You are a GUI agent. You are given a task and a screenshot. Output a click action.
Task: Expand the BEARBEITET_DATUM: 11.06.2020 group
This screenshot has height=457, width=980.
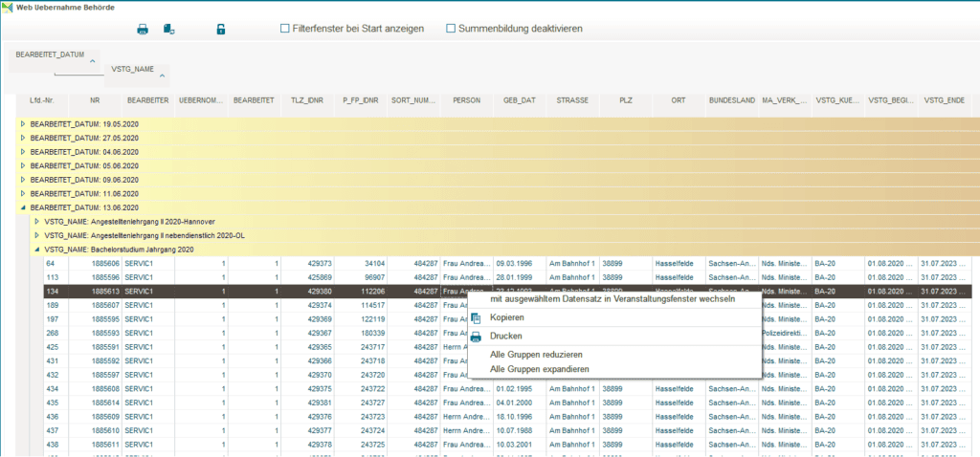click(23, 193)
